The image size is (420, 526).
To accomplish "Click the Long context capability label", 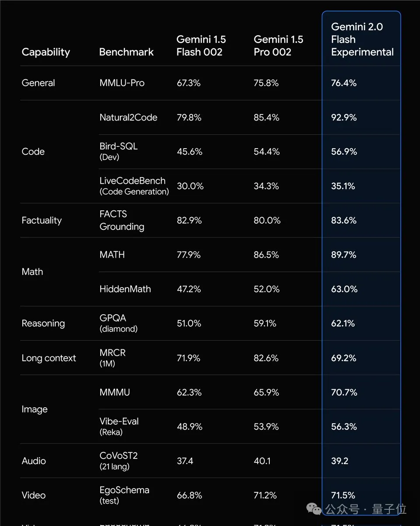I will 49,358.
